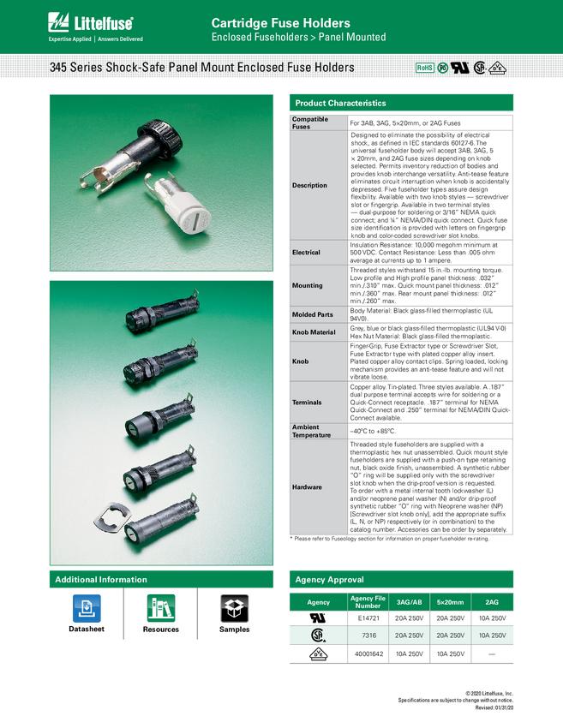Click the Resources label
This screenshot has height=728, width=563.
pyautogui.click(x=161, y=630)
